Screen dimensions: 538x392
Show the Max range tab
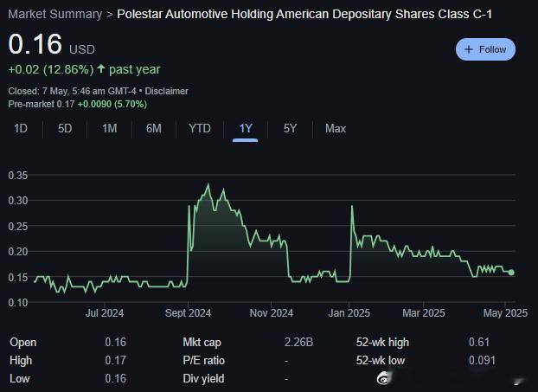[336, 129]
